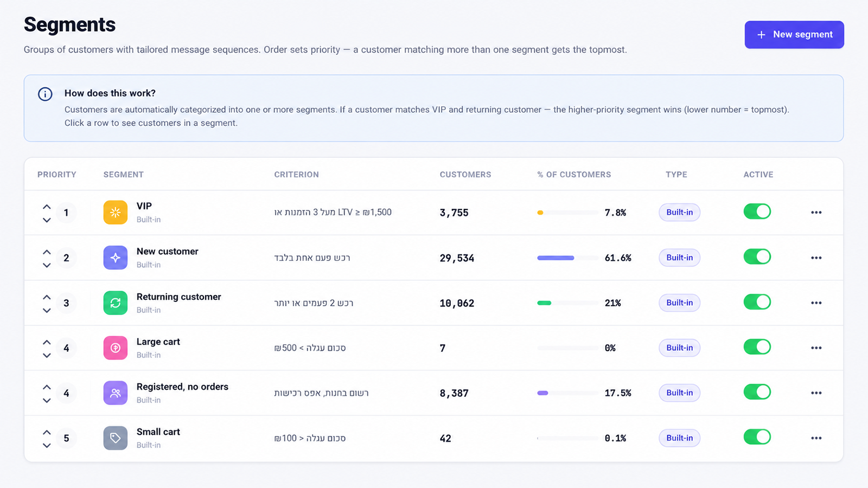Turn off the Returning customer active toggle
This screenshot has height=488, width=868.
[757, 302]
